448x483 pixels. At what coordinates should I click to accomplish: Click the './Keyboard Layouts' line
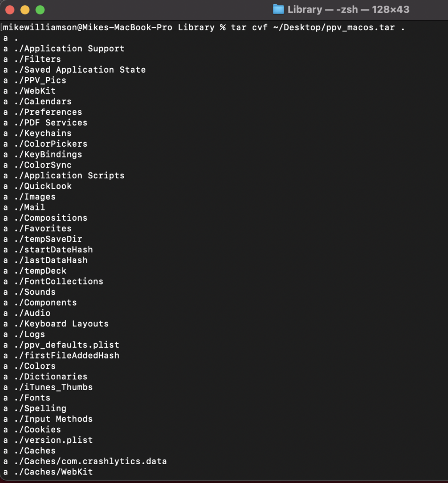tap(61, 324)
